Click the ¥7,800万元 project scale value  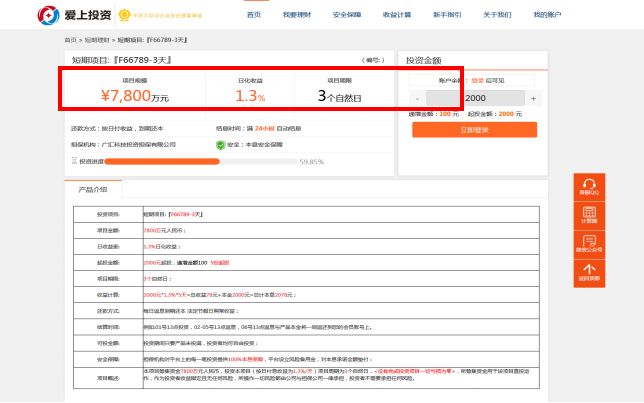pyautogui.click(x=135, y=96)
